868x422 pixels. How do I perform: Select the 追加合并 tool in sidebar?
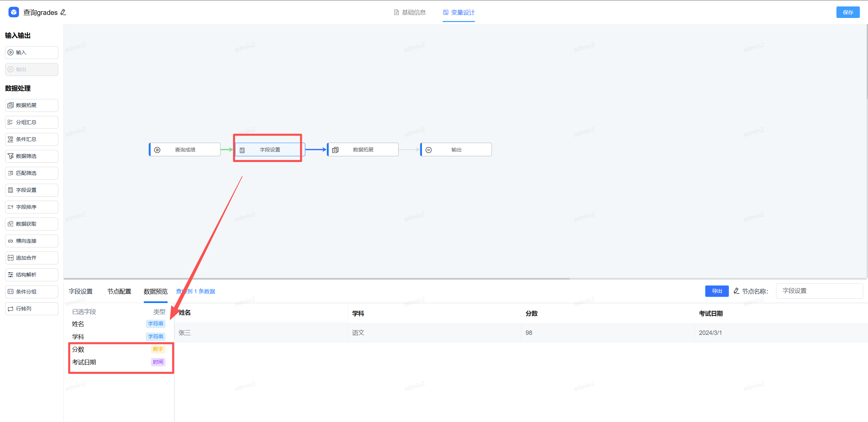32,258
